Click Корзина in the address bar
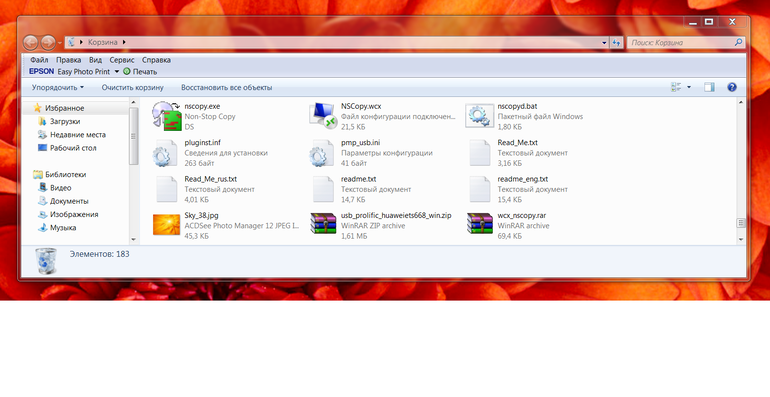This screenshot has height=397, width=770. [103, 42]
